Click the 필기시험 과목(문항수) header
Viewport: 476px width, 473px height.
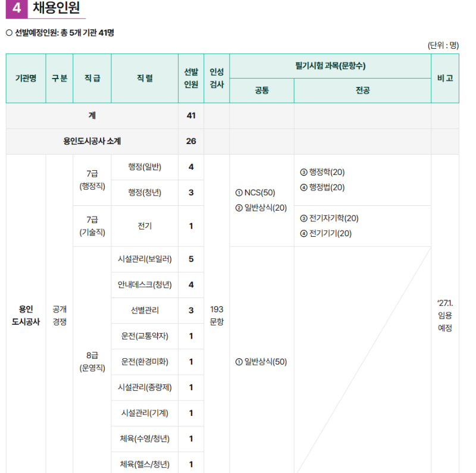(x=330, y=66)
